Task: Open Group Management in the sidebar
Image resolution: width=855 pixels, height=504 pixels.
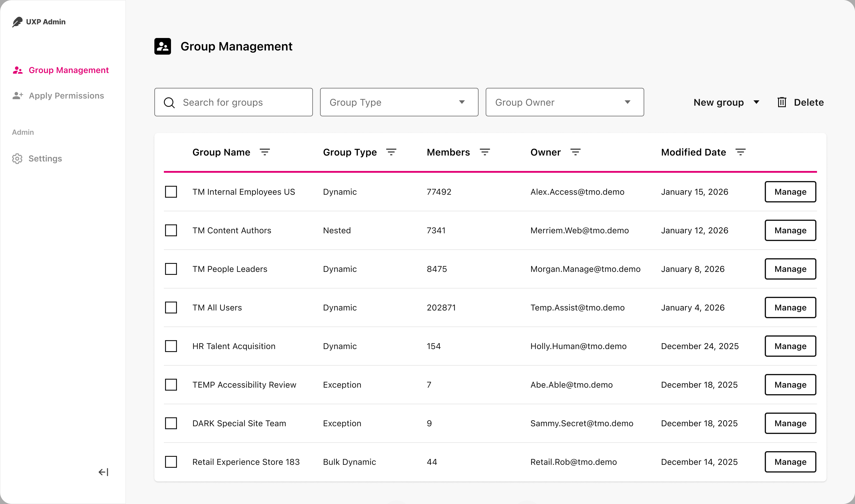Action: pyautogui.click(x=61, y=70)
